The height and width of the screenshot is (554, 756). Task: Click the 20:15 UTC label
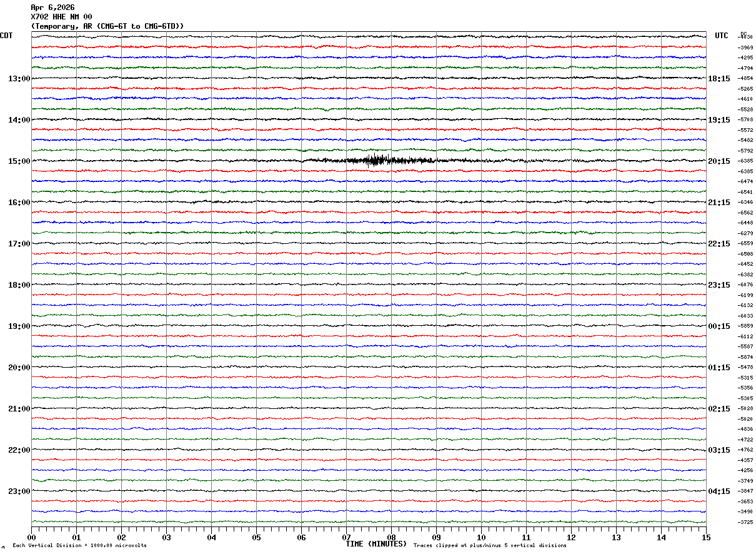[719, 161]
